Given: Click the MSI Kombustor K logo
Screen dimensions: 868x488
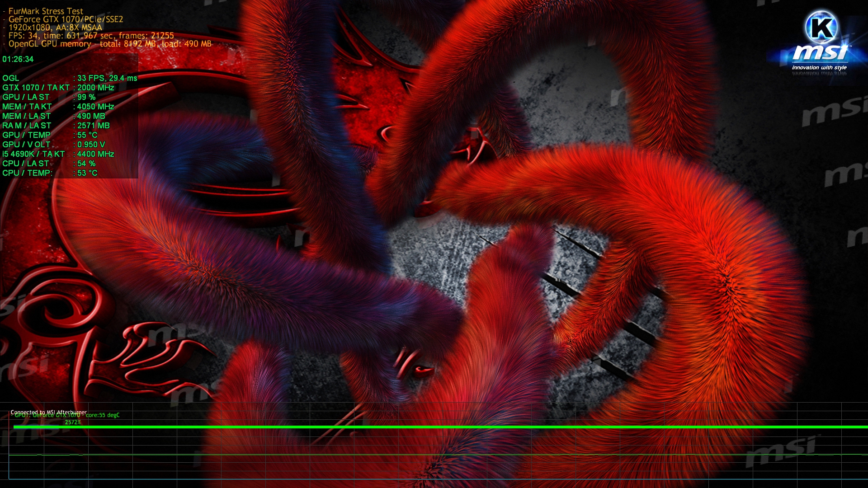Looking at the screenshot, I should (821, 27).
